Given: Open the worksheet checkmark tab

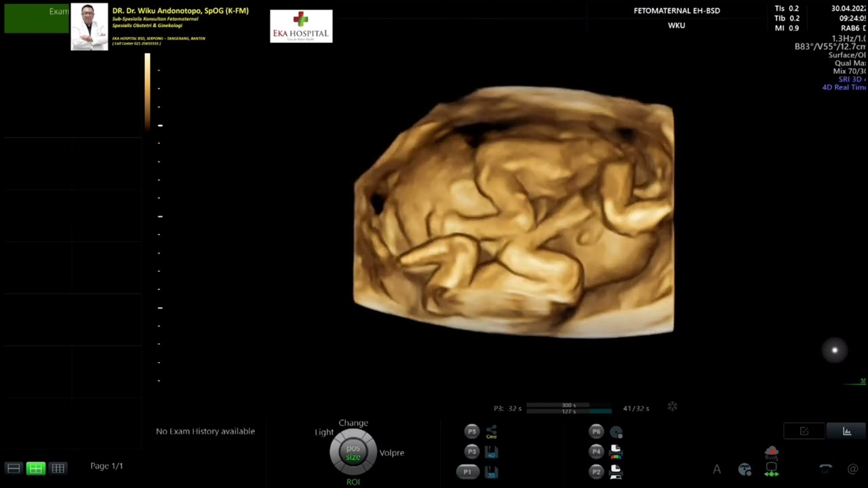Looking at the screenshot, I should (804, 431).
